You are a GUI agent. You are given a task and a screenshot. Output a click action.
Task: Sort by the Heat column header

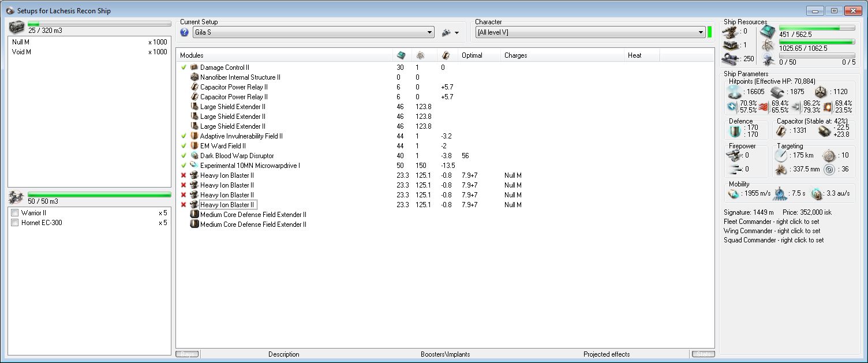(x=642, y=55)
